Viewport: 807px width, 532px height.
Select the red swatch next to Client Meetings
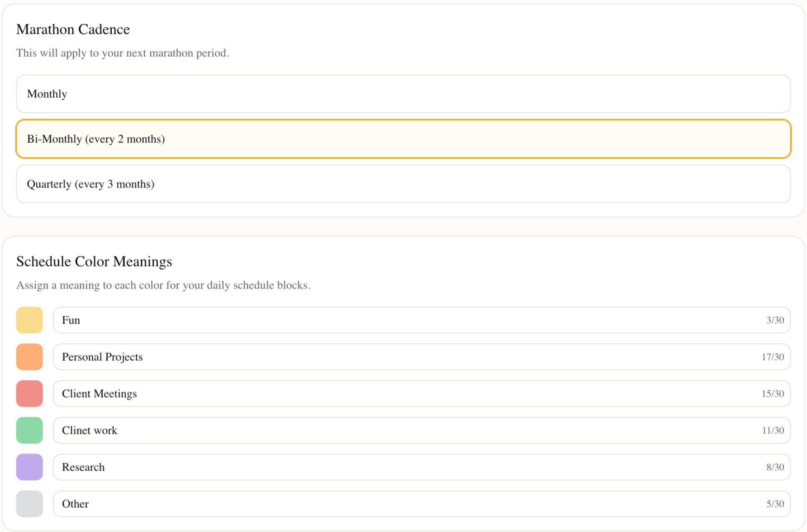coord(30,394)
